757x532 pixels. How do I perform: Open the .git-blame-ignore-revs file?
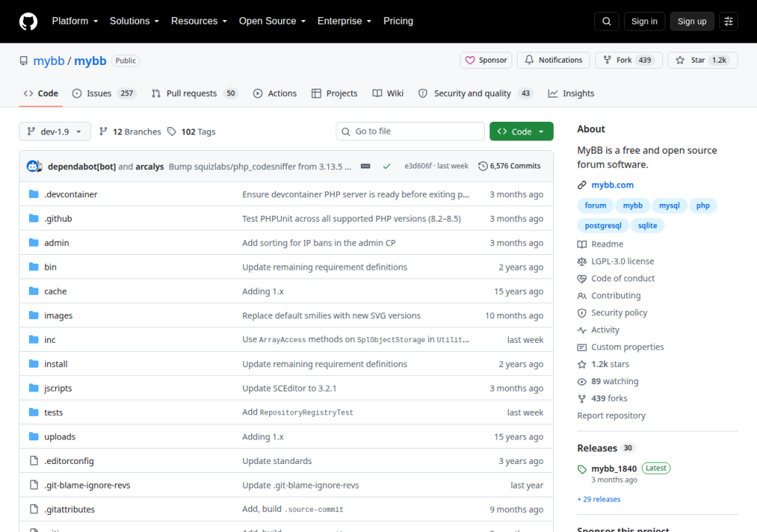(87, 485)
